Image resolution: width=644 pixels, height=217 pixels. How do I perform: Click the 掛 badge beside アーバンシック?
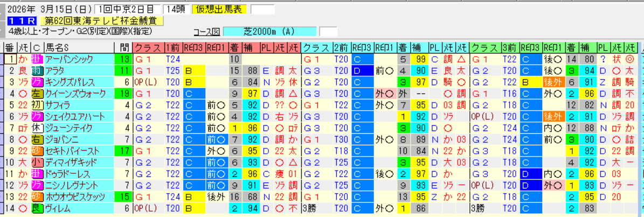pos(36,59)
